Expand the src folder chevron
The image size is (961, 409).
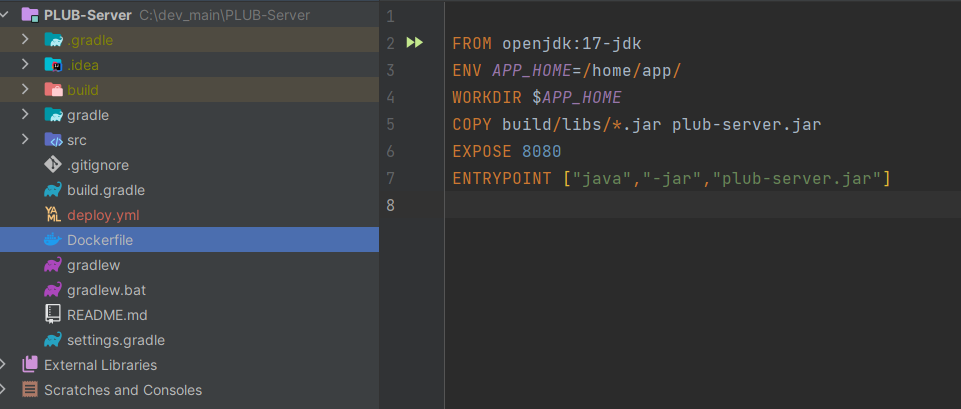pos(25,140)
